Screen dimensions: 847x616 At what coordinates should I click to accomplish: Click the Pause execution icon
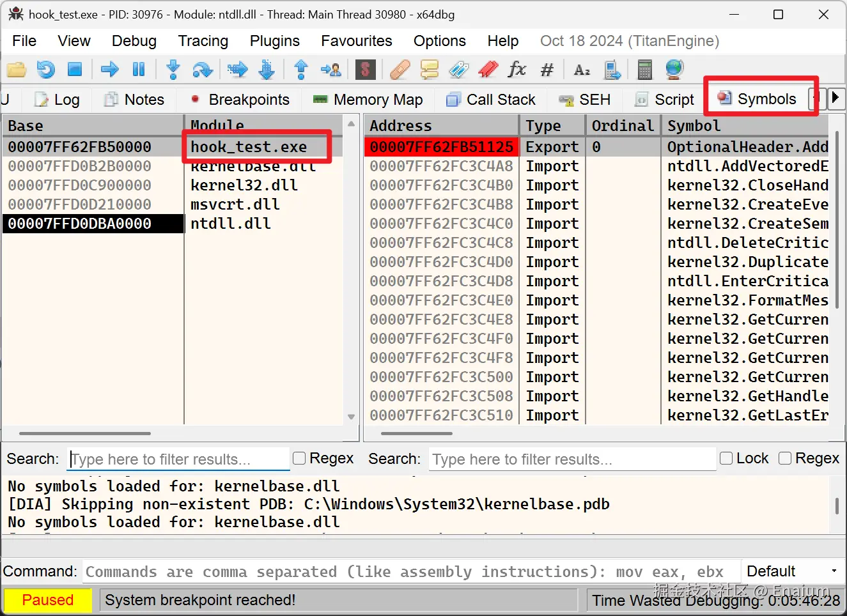tap(138, 69)
